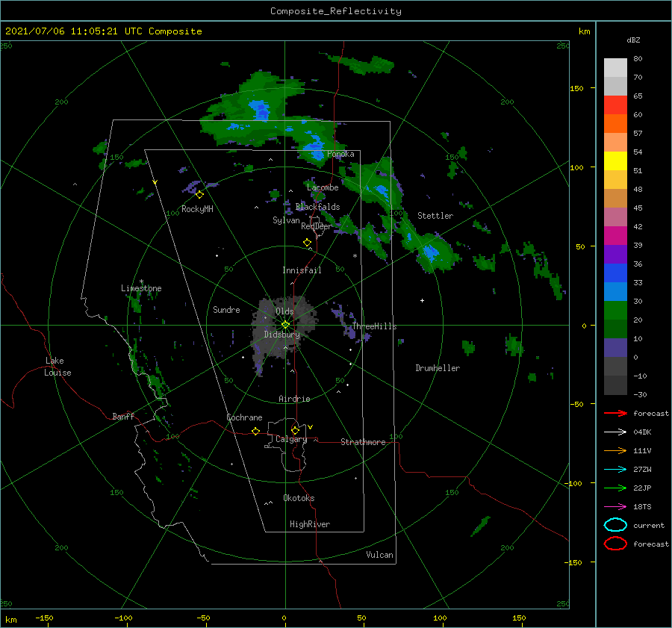Pick the bright green 30-20 dBZ swatch

pos(615,311)
